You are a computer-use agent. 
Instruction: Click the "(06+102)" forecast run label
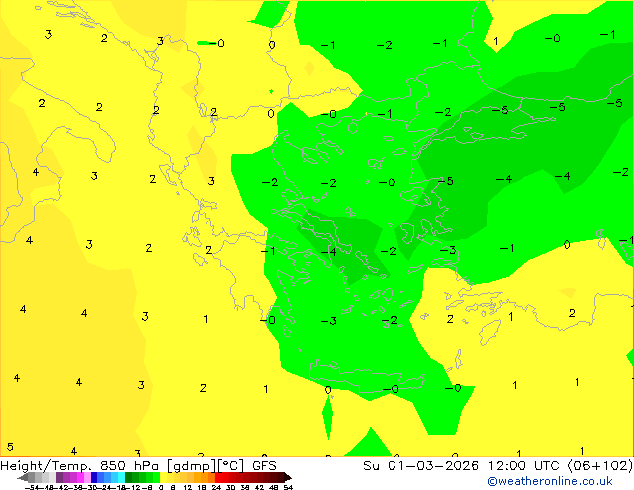point(600,466)
